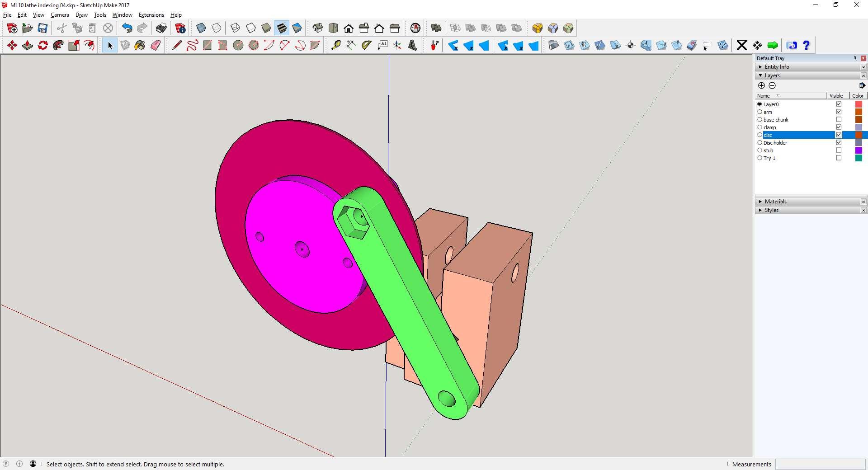
Task: Hide the clamp layer
Action: tap(839, 127)
